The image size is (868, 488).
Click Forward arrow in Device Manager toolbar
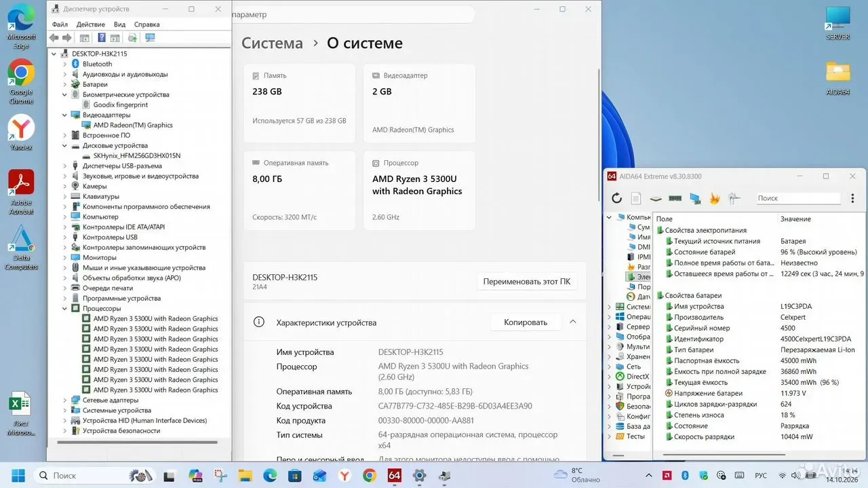[x=67, y=38]
